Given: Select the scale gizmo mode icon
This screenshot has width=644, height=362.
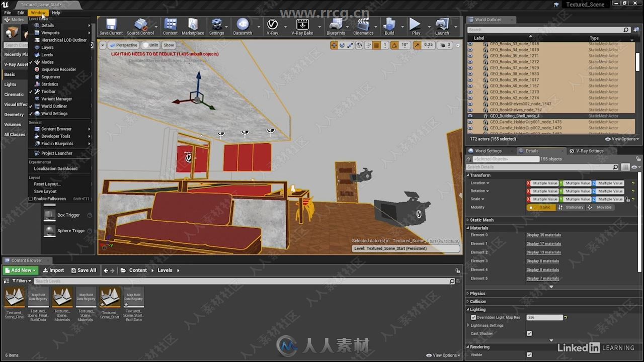Looking at the screenshot, I should pyautogui.click(x=350, y=45).
